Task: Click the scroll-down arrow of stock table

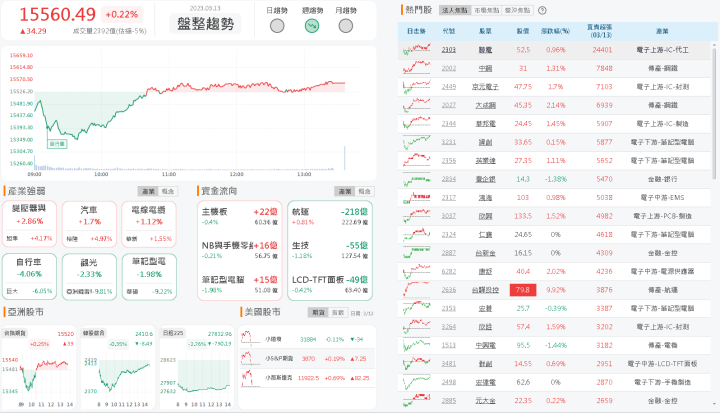Action: click(714, 404)
